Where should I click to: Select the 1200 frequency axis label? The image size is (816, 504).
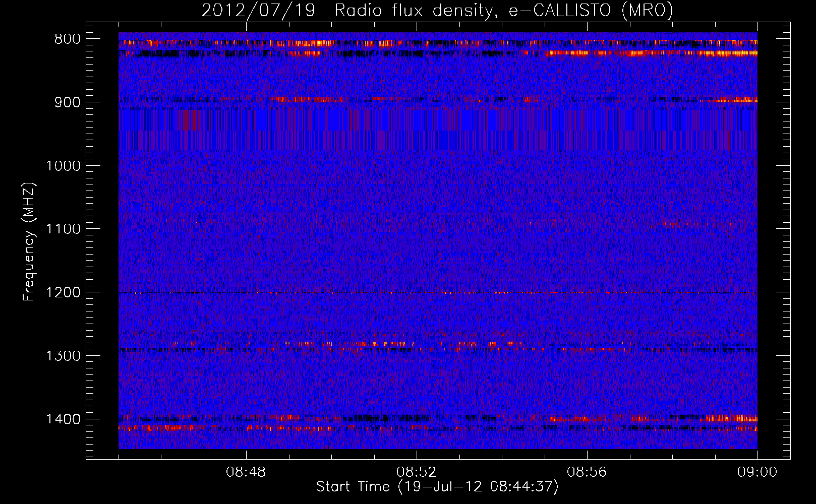[x=63, y=293]
